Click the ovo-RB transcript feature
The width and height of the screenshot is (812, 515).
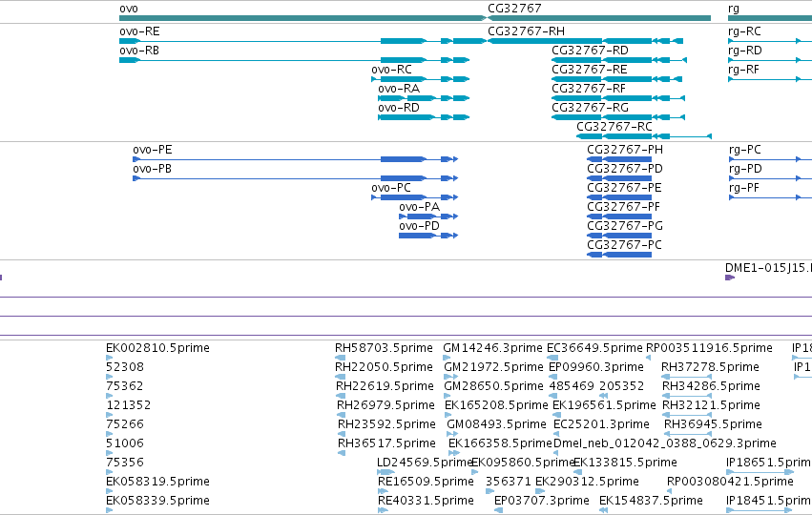(x=294, y=60)
